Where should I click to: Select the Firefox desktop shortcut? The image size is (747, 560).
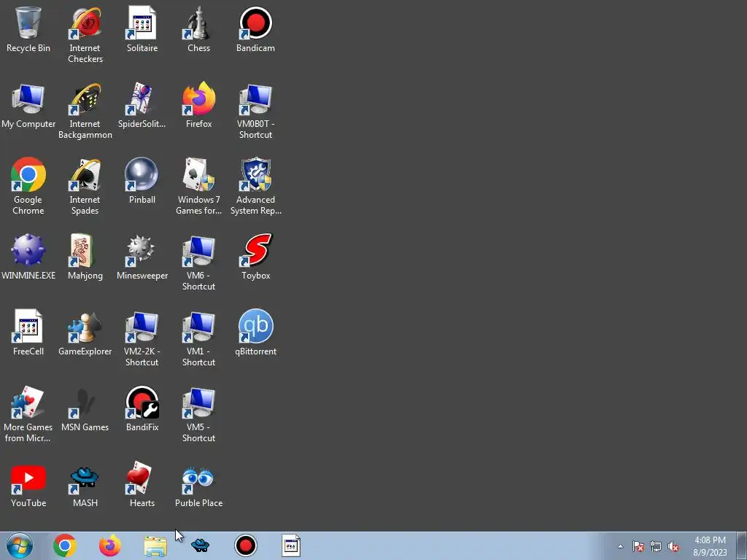point(198,106)
